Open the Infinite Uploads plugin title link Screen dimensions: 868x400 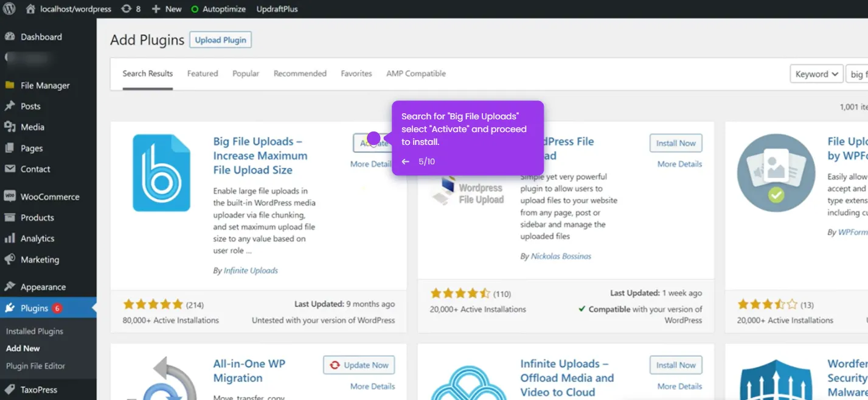tap(567, 378)
